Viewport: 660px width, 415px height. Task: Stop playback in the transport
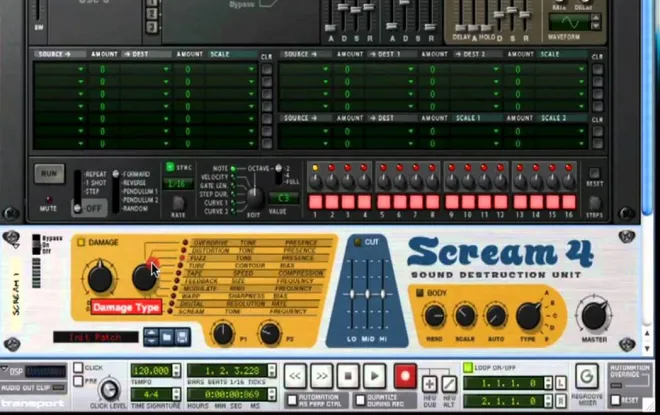pyautogui.click(x=348, y=376)
